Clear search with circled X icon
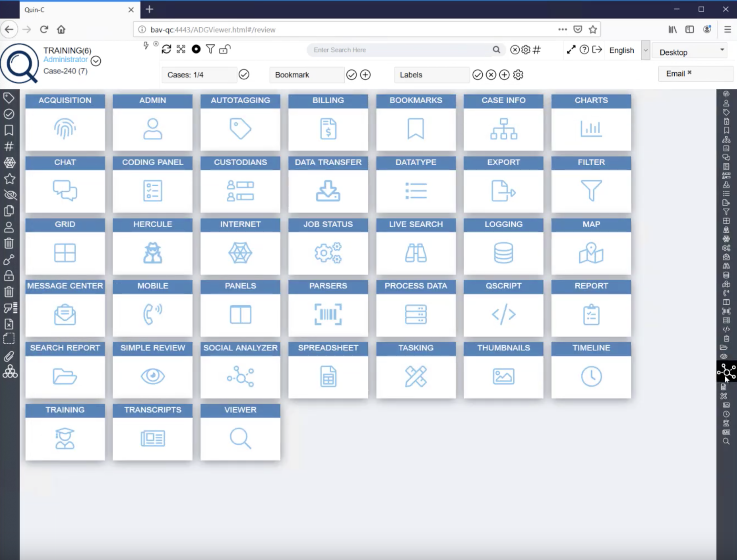737x560 pixels. 515,50
